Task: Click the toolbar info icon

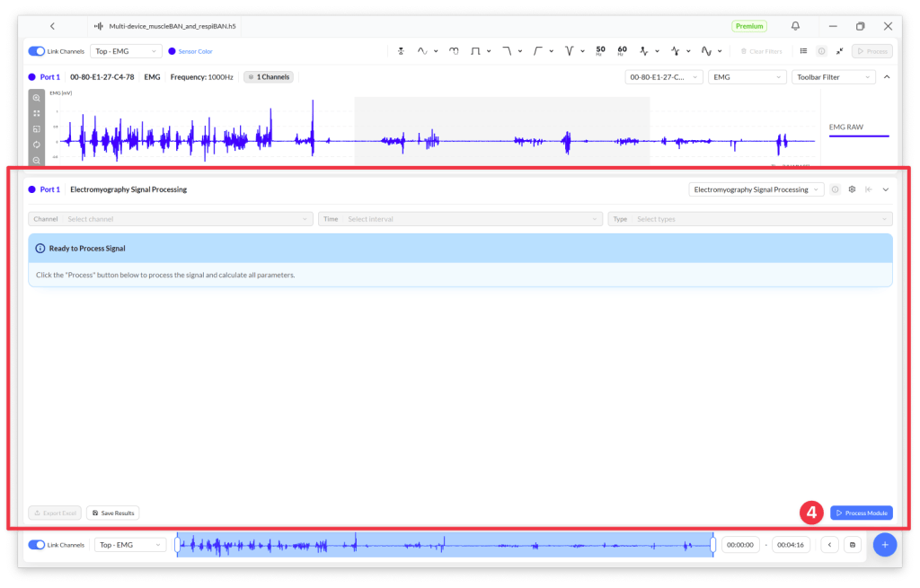Action: [821, 51]
